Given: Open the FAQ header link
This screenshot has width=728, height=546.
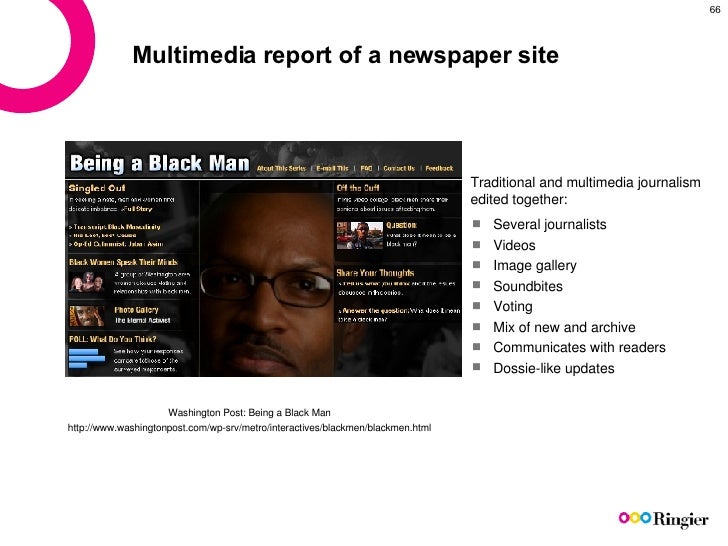Looking at the screenshot, I should tap(366, 169).
